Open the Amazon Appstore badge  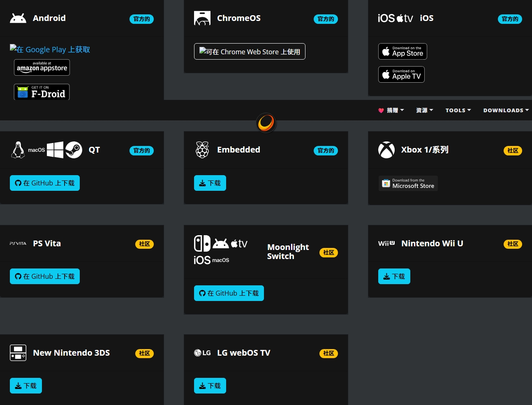click(x=42, y=67)
